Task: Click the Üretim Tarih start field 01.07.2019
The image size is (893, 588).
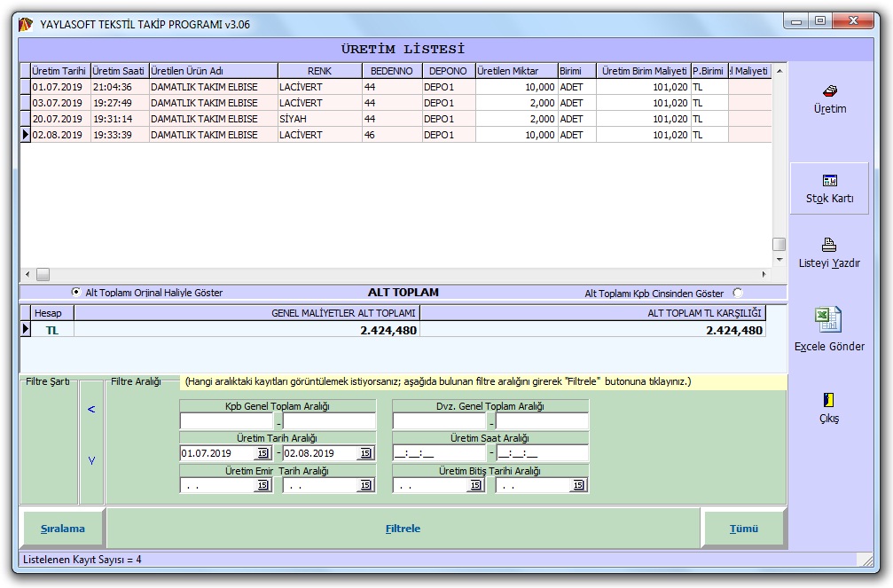Action: (x=217, y=453)
